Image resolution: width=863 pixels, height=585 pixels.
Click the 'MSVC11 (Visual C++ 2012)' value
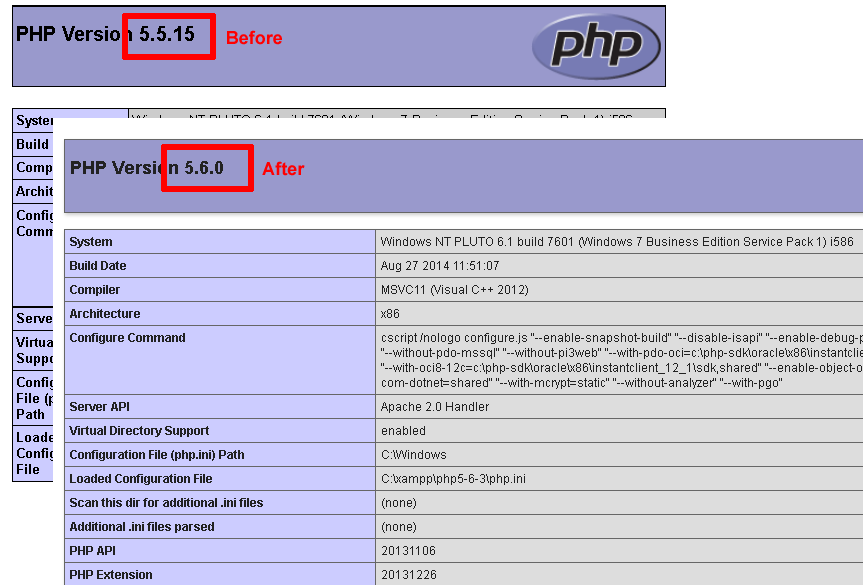tap(455, 290)
